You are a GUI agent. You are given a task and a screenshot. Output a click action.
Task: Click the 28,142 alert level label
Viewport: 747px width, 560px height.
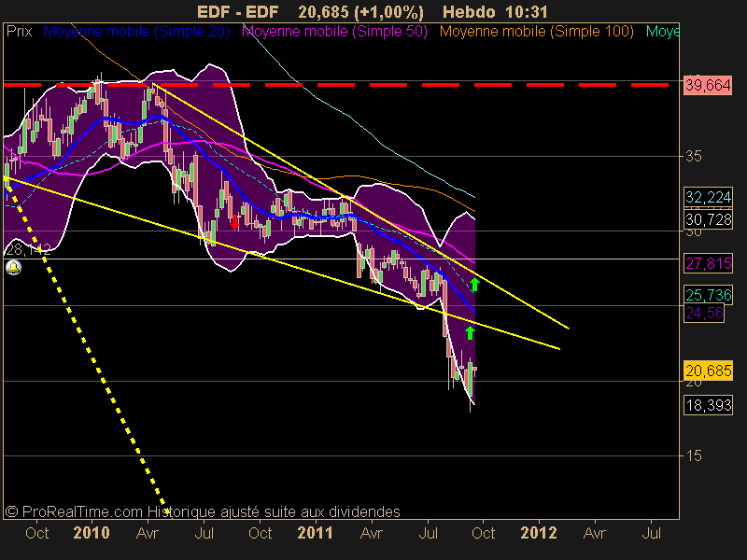[28, 249]
